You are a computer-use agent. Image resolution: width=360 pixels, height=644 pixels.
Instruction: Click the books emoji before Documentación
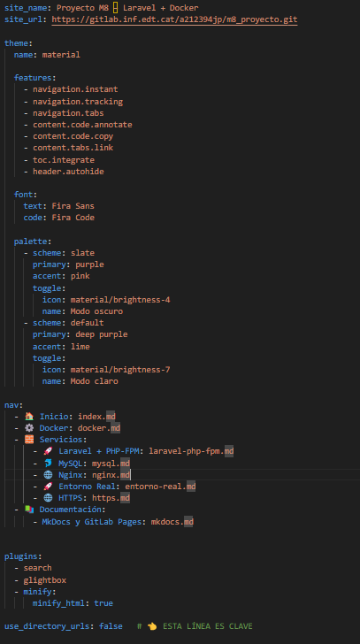pos(28,509)
